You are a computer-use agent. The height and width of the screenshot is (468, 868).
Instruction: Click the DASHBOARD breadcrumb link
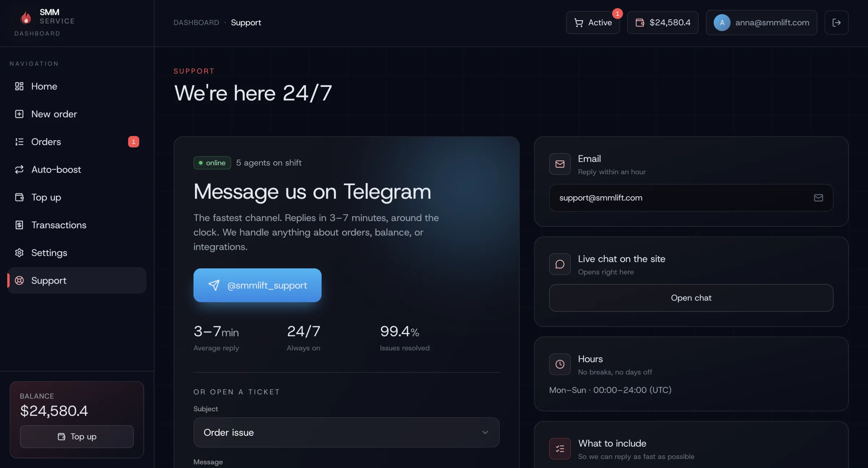click(x=196, y=22)
